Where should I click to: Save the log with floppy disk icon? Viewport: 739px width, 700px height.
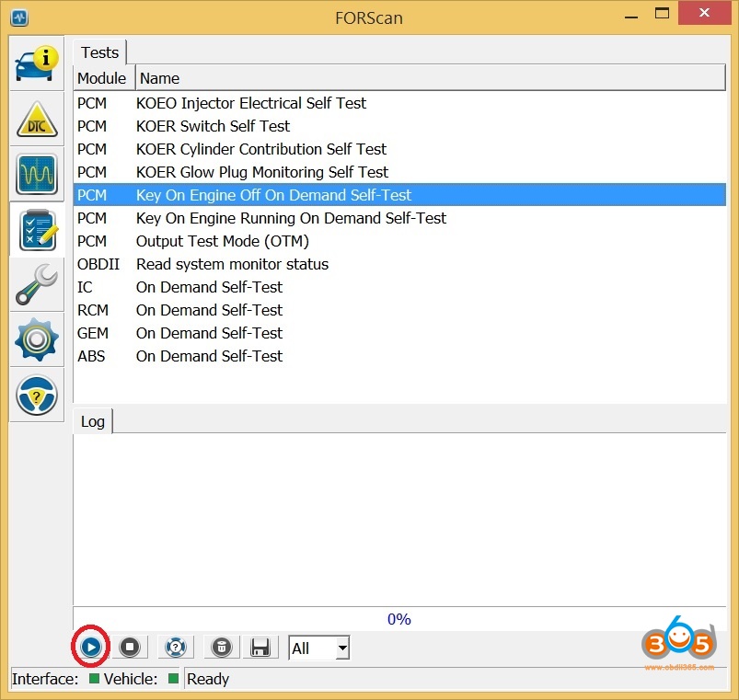(x=260, y=647)
